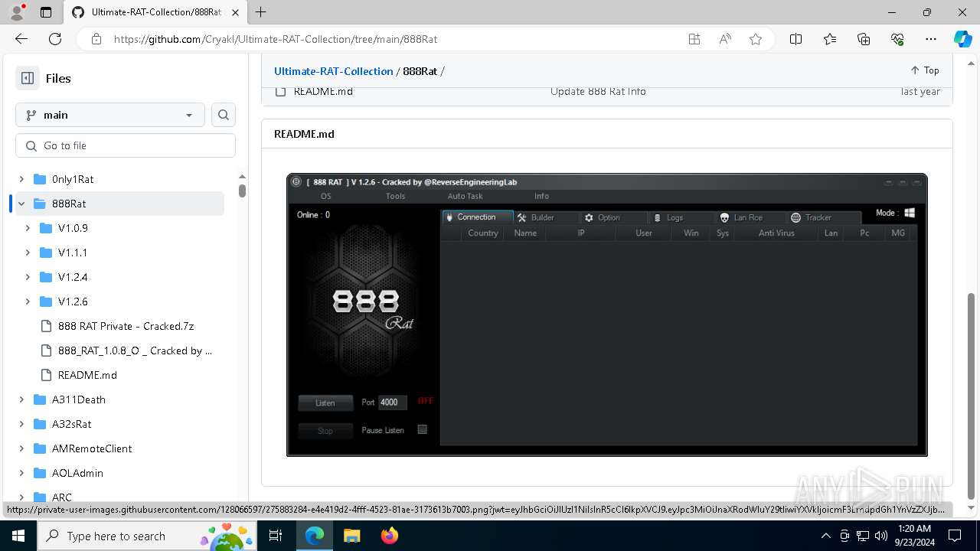Image resolution: width=980 pixels, height=551 pixels.
Task: Launch Firefox from taskbar
Action: pos(389,536)
